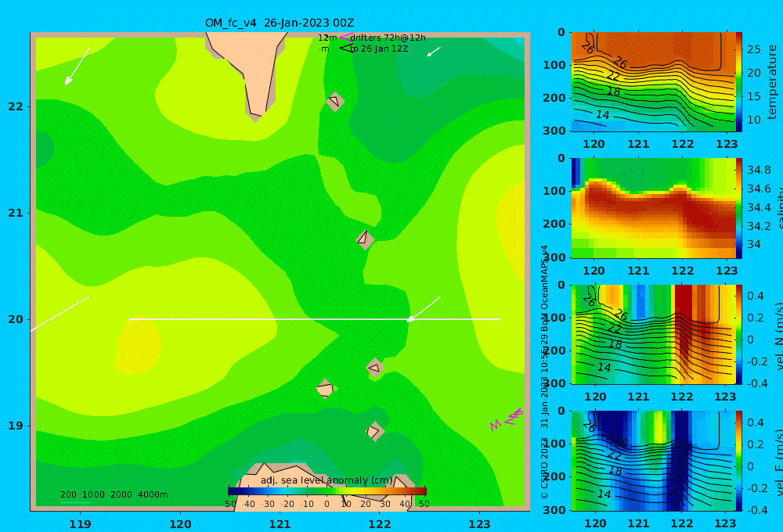The height and width of the screenshot is (532, 783).
Task: Select the small island marker near 22N
Action: 334,101
